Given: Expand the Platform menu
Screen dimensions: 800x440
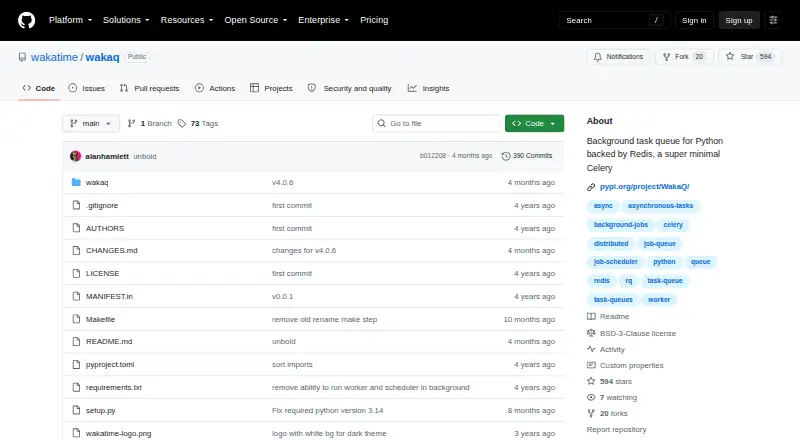Looking at the screenshot, I should [70, 20].
